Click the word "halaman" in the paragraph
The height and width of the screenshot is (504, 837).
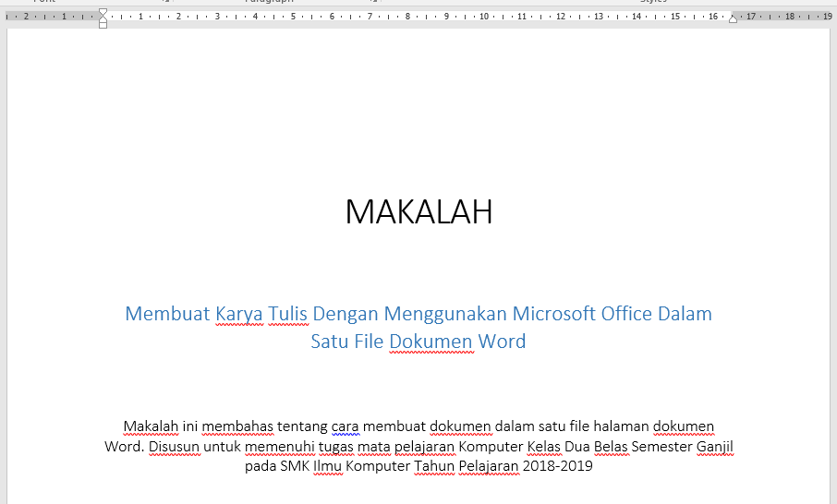(x=622, y=426)
